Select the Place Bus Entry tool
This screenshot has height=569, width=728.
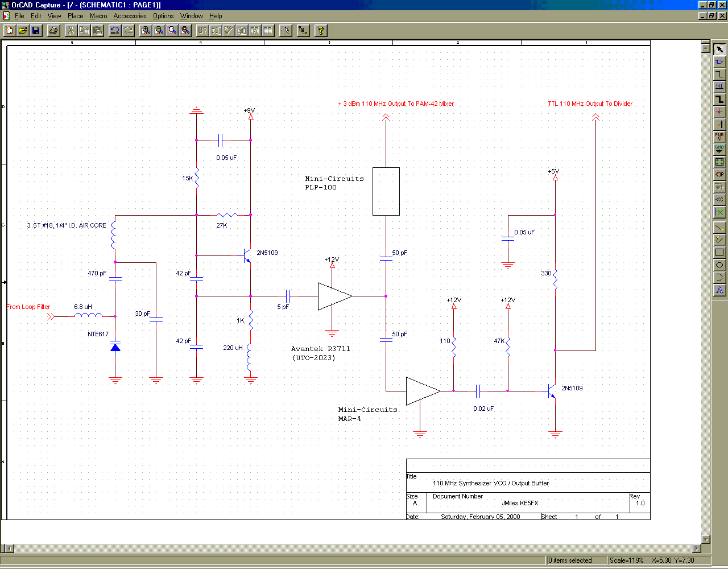[x=719, y=124]
